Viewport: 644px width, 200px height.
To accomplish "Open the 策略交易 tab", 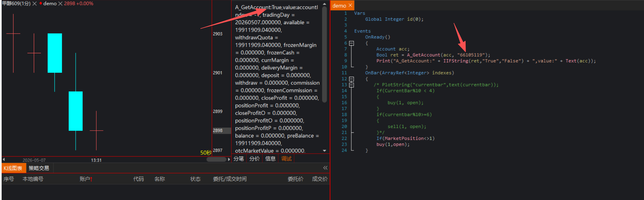I will (x=39, y=168).
